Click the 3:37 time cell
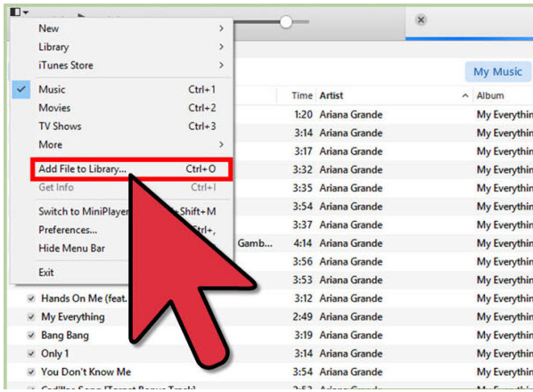This screenshot has width=533, height=392. [x=302, y=225]
